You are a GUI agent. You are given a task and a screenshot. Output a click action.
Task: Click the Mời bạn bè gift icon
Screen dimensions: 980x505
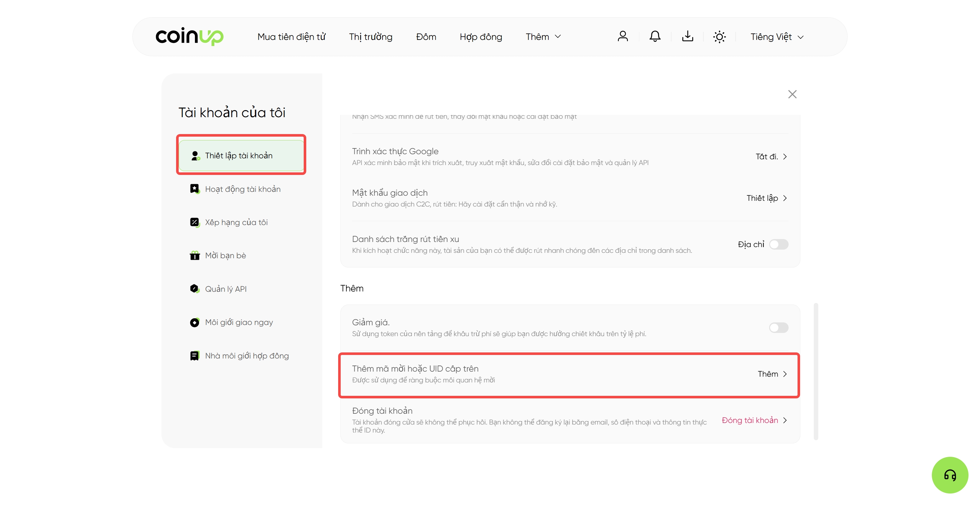[x=195, y=255]
